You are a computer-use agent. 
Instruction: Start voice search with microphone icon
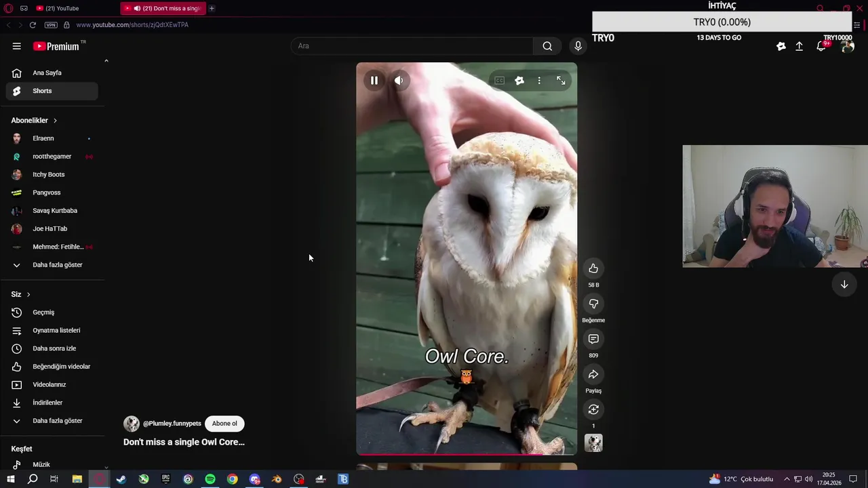578,46
